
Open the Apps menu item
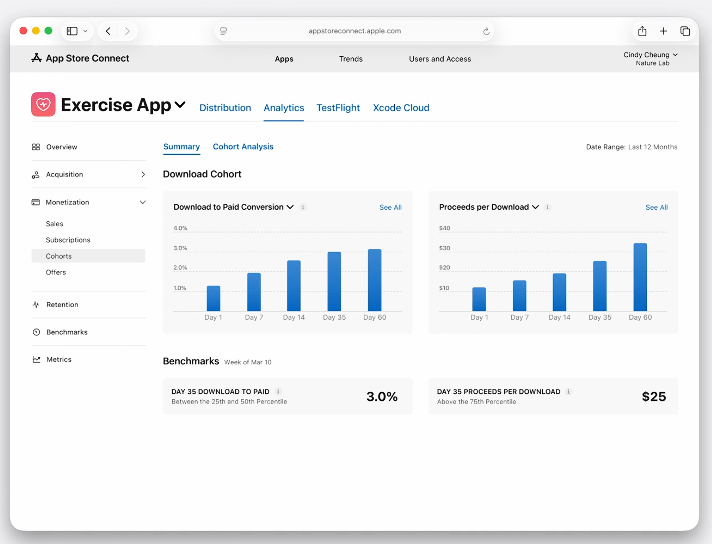(284, 59)
